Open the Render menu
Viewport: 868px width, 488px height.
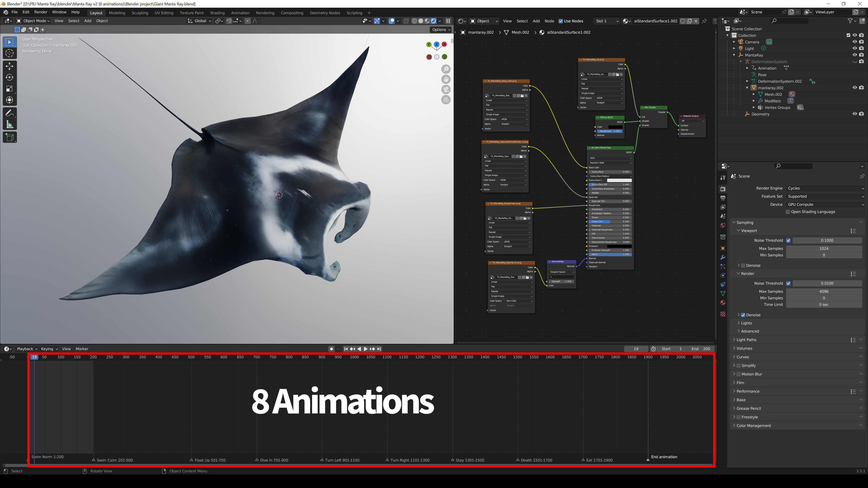41,12
